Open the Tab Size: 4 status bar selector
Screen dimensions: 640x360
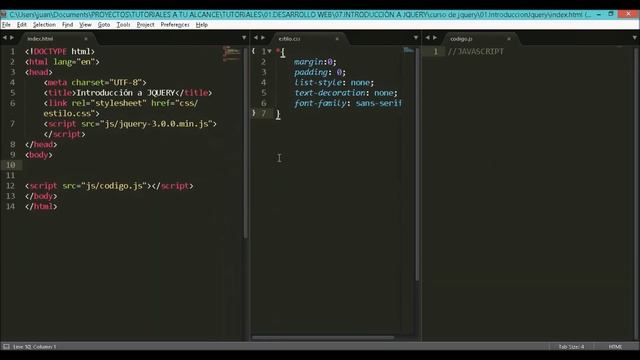(571, 347)
